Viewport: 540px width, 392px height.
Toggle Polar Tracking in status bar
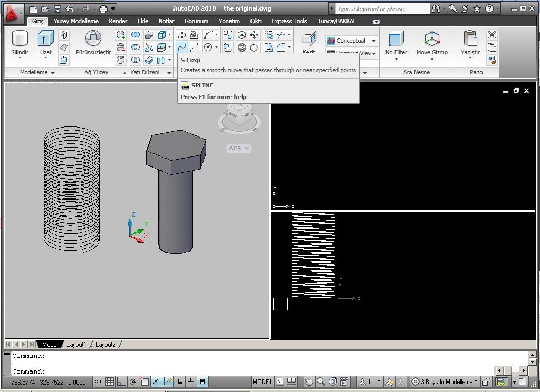tap(133, 381)
